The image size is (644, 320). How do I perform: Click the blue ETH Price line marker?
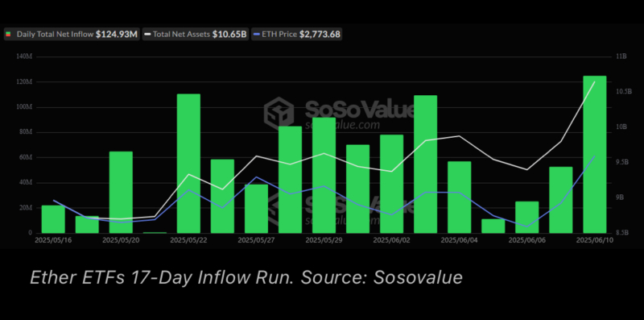256,35
